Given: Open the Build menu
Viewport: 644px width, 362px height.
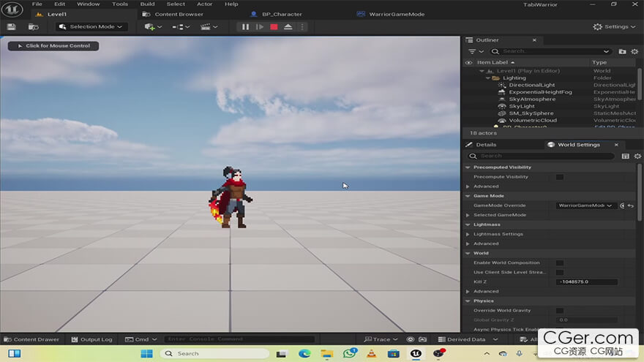Looking at the screenshot, I should tap(147, 4).
